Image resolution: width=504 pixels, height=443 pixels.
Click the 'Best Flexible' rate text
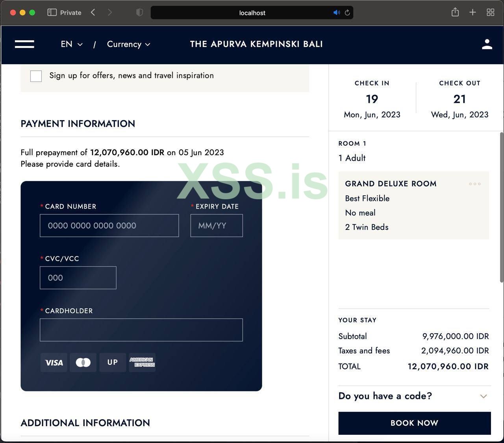[x=367, y=198]
